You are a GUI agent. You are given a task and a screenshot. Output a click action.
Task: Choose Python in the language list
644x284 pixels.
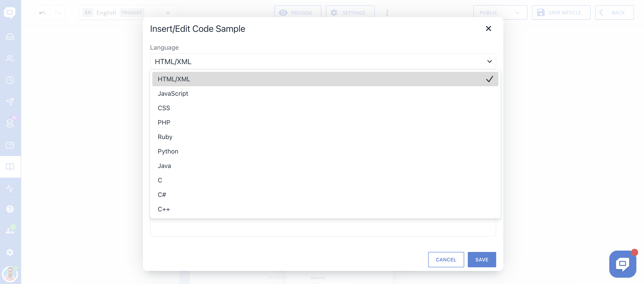168,151
